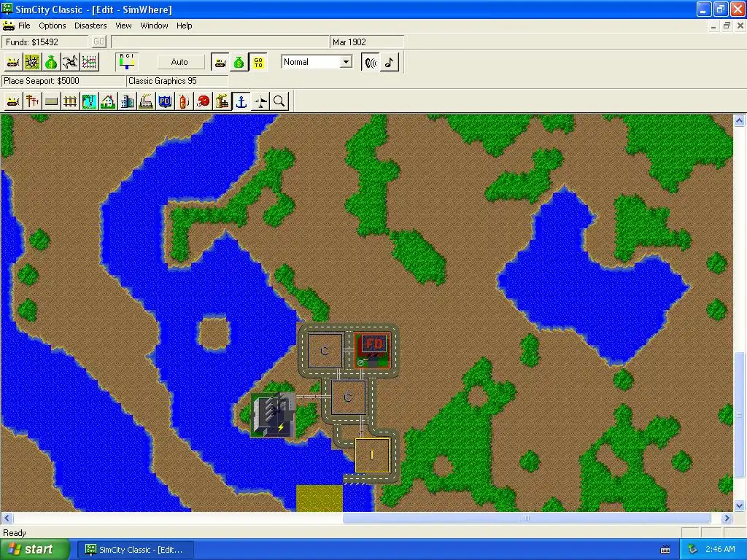Select the Police Department tool

pyautogui.click(x=166, y=101)
